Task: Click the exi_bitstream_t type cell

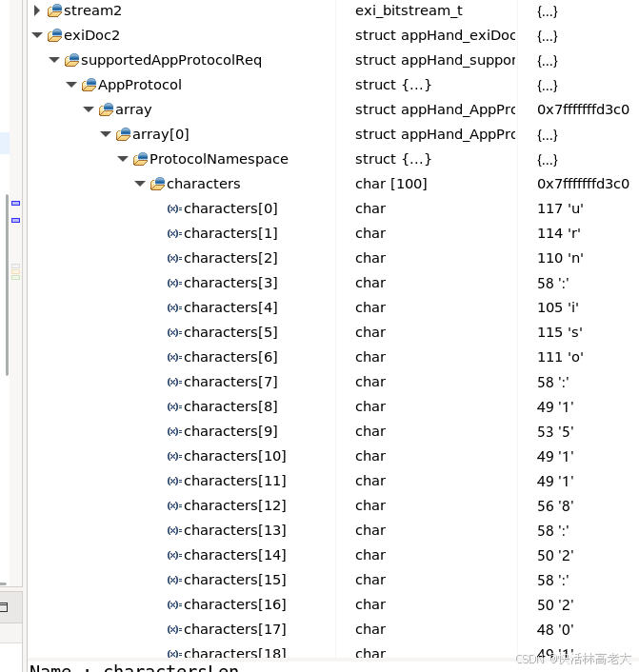Action: click(409, 10)
